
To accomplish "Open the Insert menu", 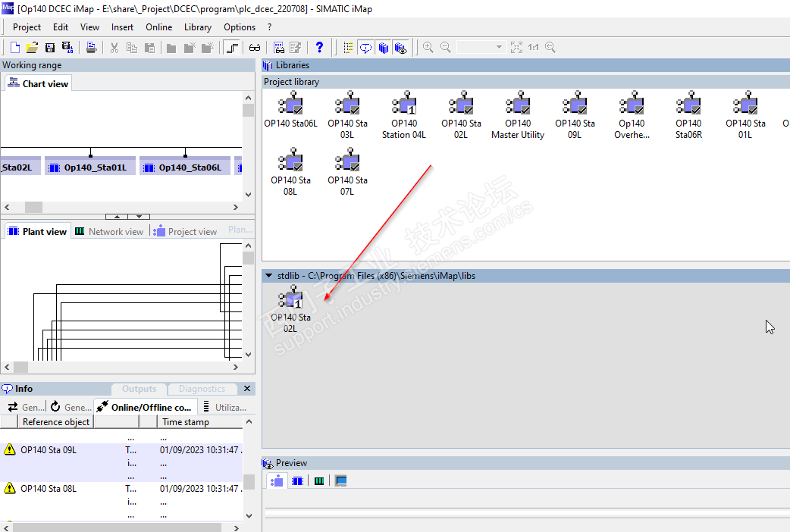I will 122,27.
